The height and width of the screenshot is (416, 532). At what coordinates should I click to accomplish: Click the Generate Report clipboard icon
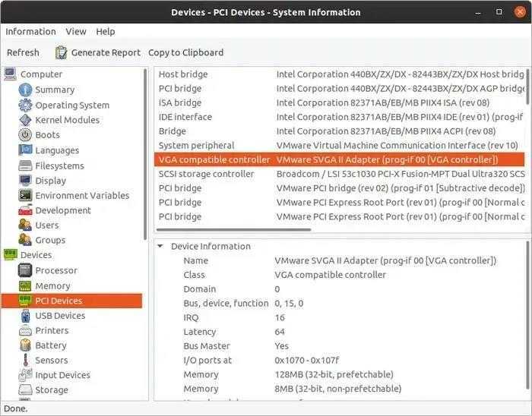(x=61, y=52)
